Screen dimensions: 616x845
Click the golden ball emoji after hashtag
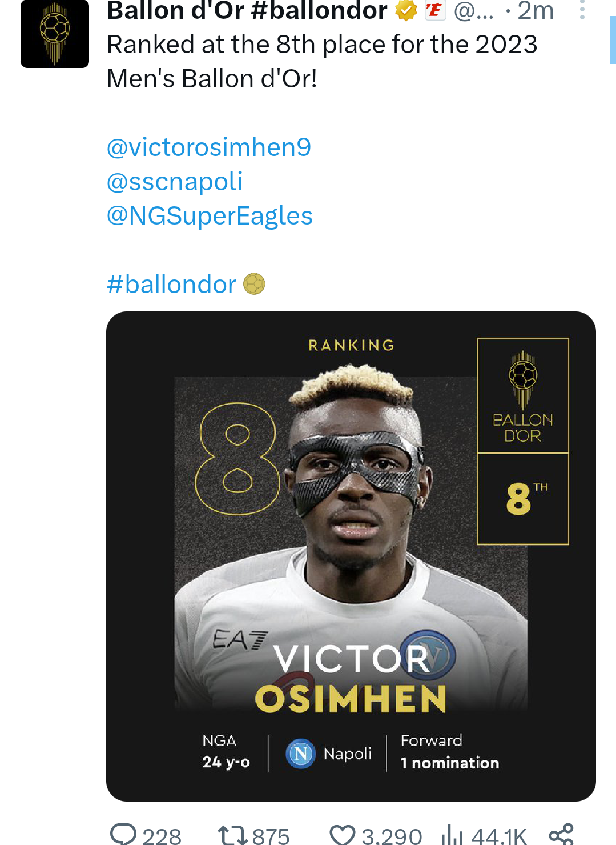[x=254, y=284]
